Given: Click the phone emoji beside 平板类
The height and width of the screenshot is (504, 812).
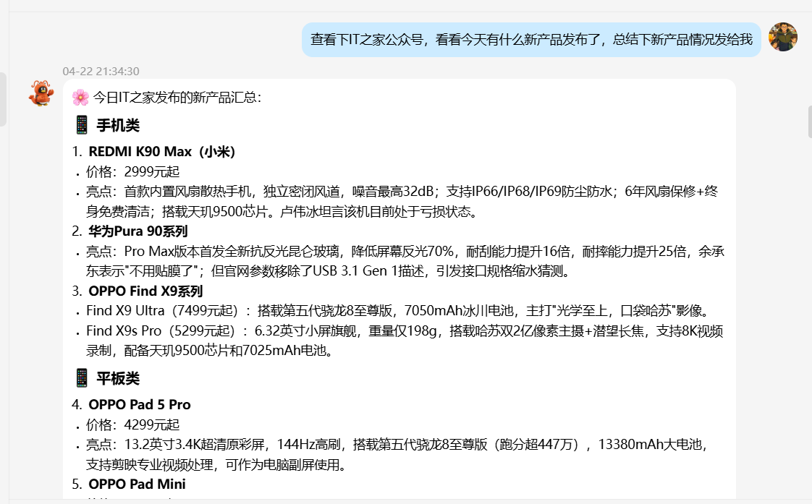Looking at the screenshot, I should coord(81,377).
